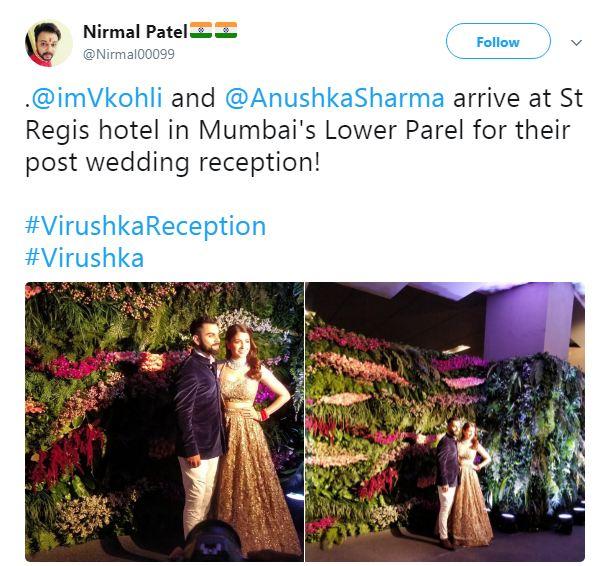This screenshot has width=615, height=566.
Task: Click the floor spotlights in the right photo
Action: [x=543, y=517]
